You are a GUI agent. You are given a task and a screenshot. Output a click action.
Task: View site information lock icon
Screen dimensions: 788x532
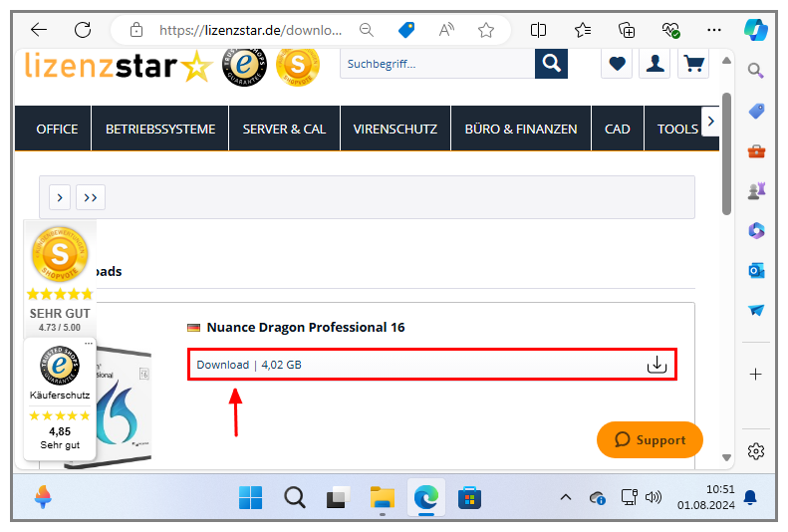tap(136, 30)
